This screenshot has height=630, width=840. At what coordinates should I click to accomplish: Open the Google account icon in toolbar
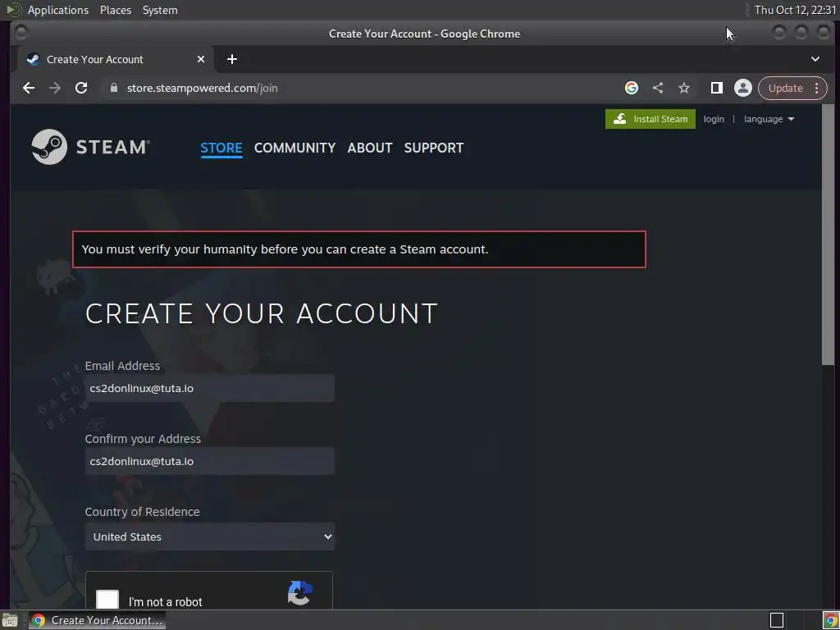click(632, 88)
